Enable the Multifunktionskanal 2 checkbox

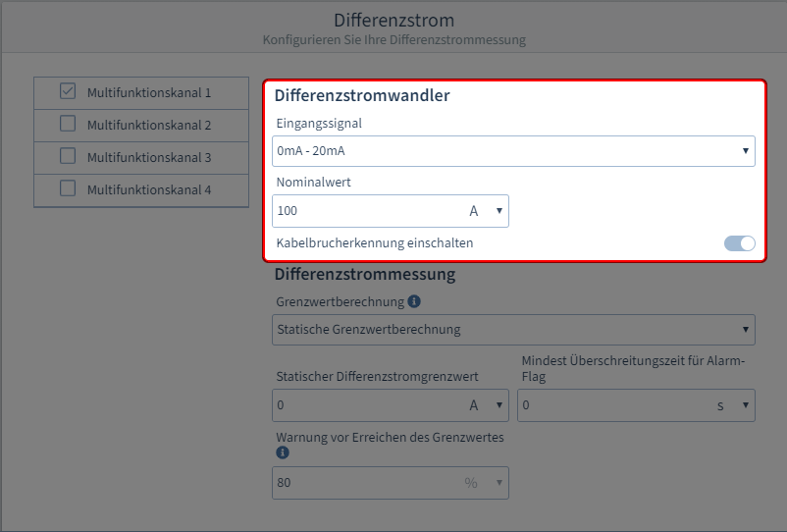point(68,124)
